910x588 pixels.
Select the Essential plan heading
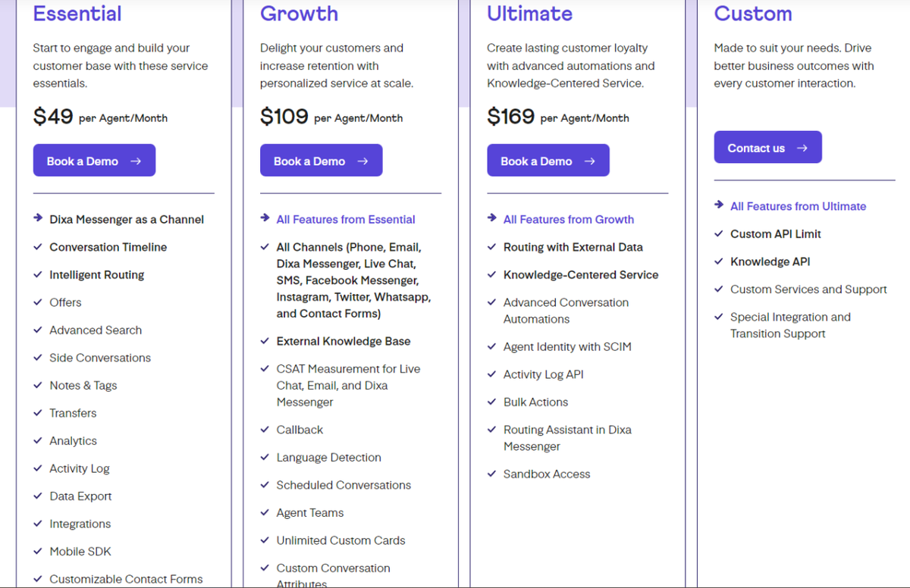pos(77,14)
